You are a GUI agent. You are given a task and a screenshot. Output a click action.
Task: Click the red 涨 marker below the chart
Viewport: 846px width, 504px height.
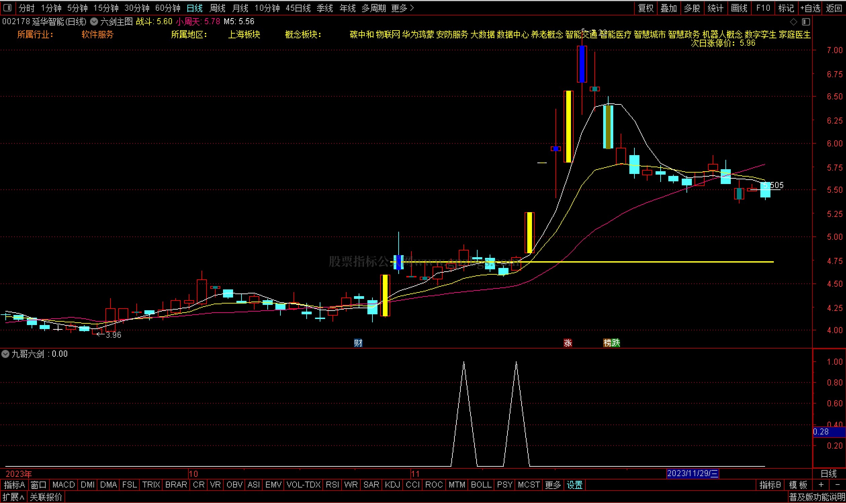click(568, 343)
